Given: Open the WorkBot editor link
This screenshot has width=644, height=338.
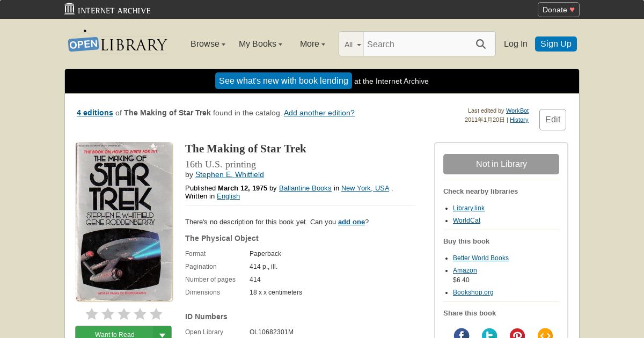Looking at the screenshot, I should point(517,111).
